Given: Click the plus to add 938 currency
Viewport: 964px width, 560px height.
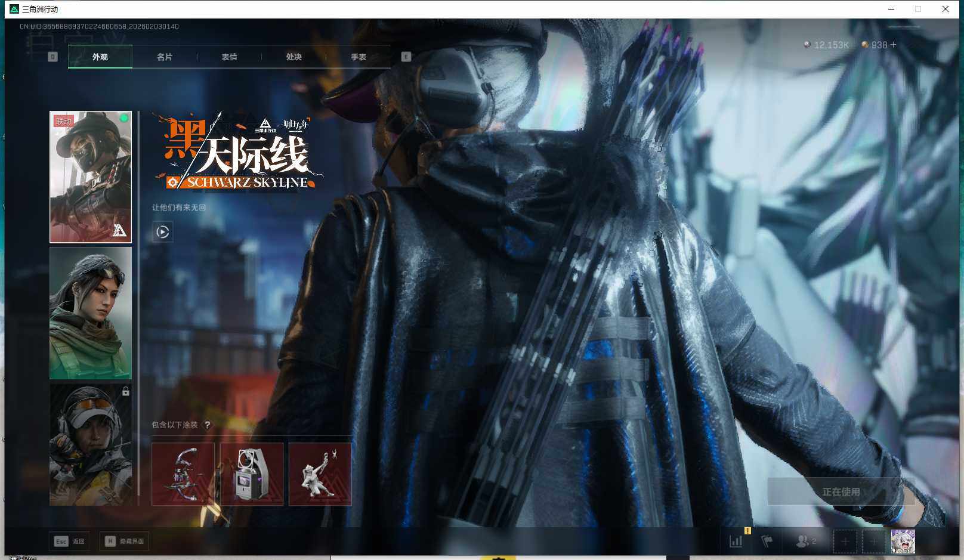Looking at the screenshot, I should coord(893,45).
